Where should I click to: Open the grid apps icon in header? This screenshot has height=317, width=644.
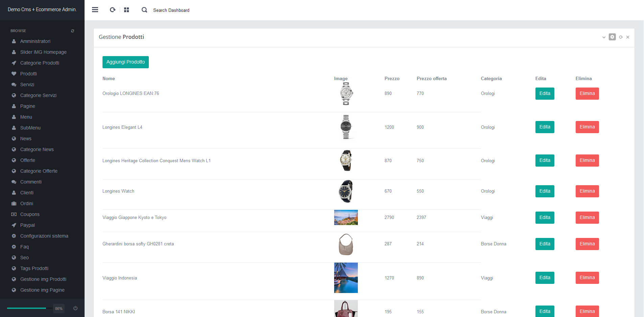coord(127,10)
